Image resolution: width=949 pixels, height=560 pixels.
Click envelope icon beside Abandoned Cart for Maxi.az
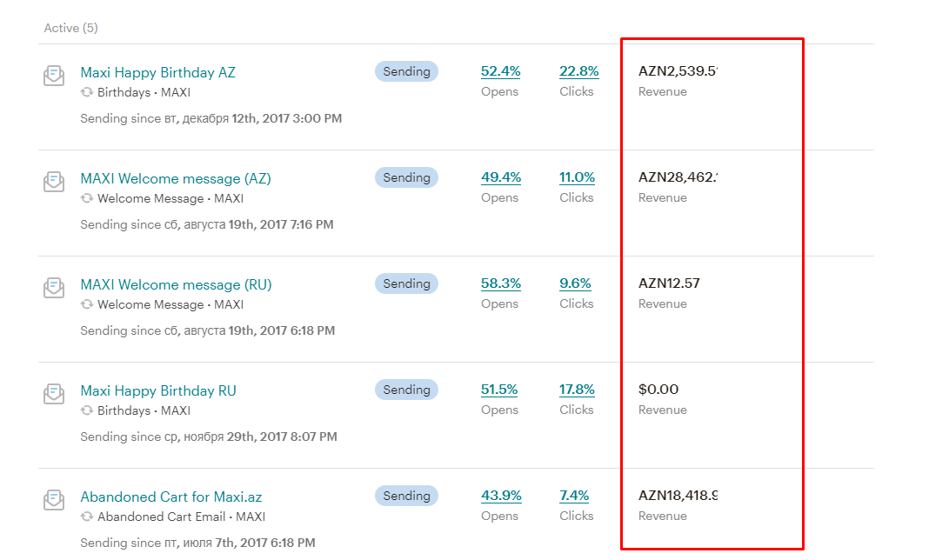pos(54,500)
